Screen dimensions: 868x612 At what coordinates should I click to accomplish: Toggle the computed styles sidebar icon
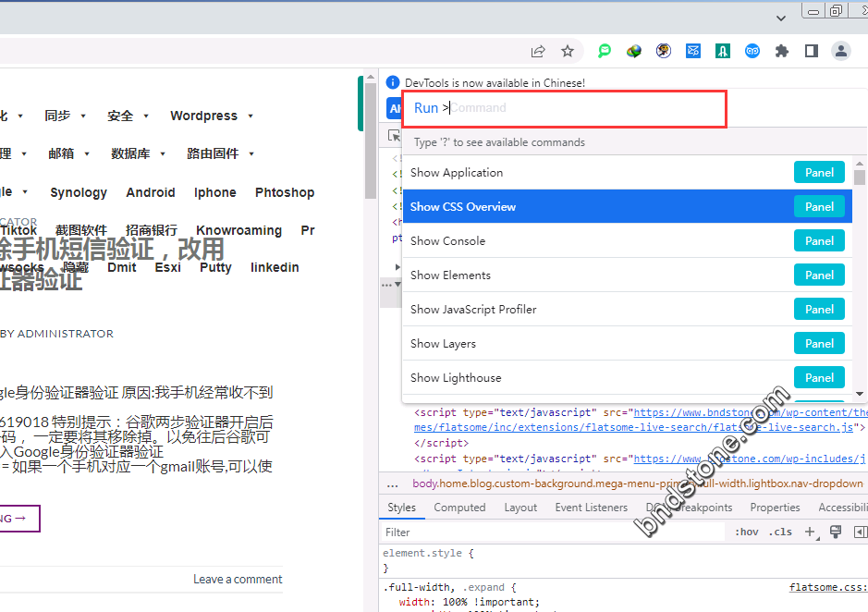click(860, 532)
